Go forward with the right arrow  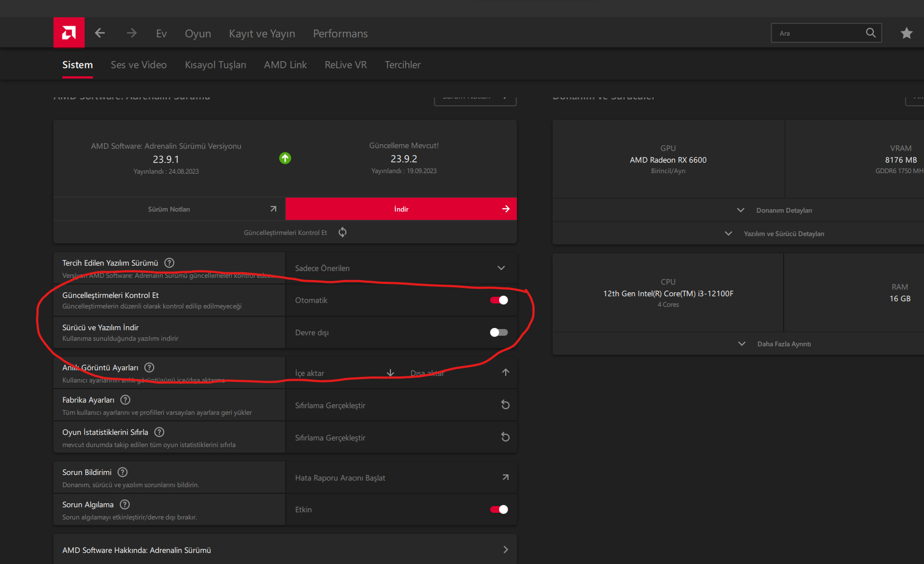click(x=131, y=33)
